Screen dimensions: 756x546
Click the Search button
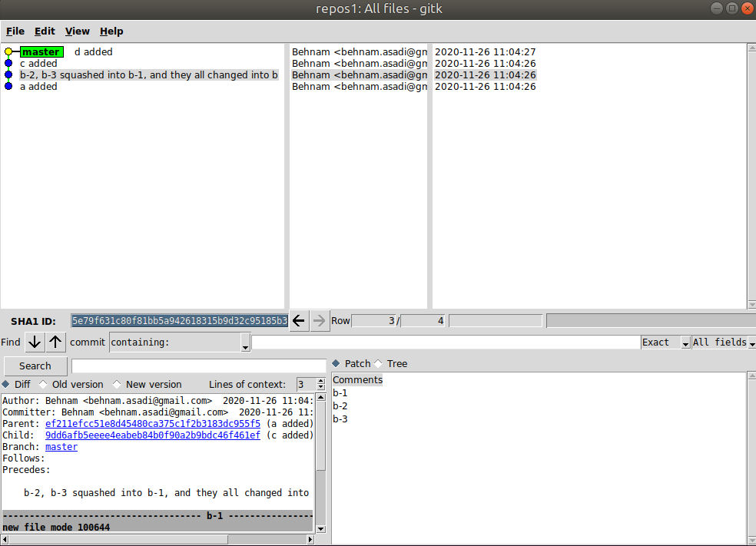[35, 366]
